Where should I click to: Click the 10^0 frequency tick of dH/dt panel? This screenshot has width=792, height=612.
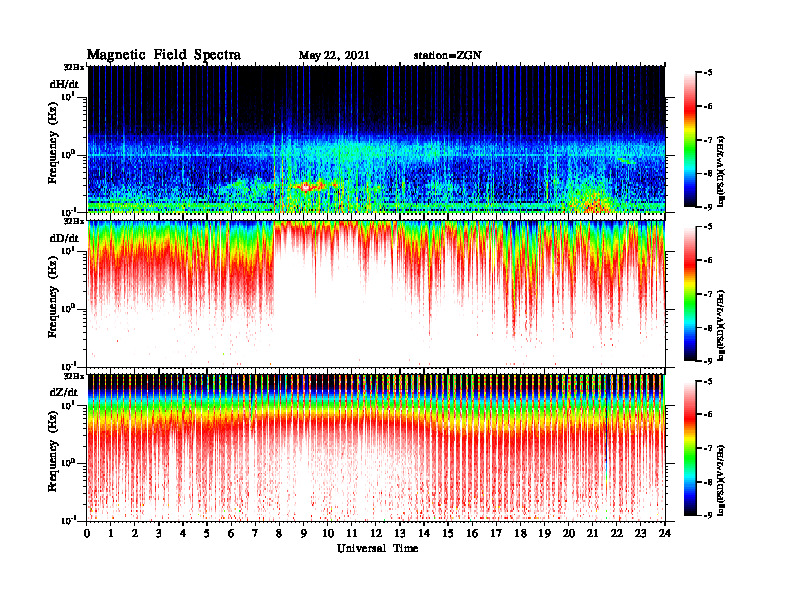(68, 154)
